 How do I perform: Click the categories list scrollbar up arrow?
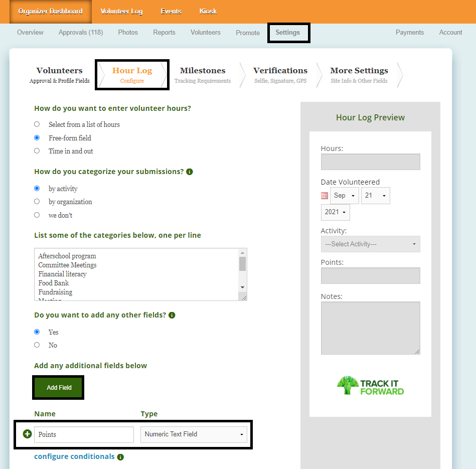[x=242, y=253]
